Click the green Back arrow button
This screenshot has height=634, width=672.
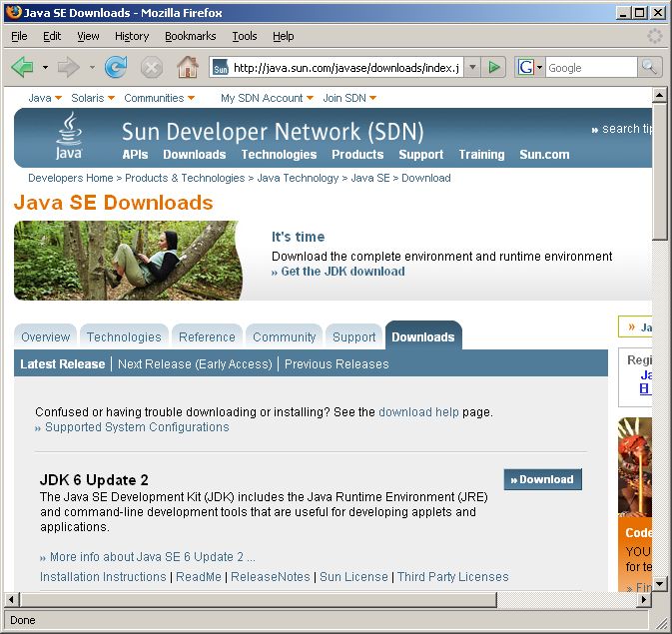tap(22, 67)
